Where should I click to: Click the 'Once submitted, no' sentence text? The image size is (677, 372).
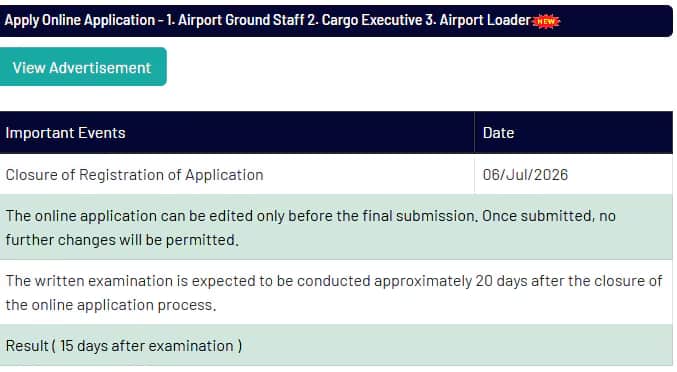point(549,215)
